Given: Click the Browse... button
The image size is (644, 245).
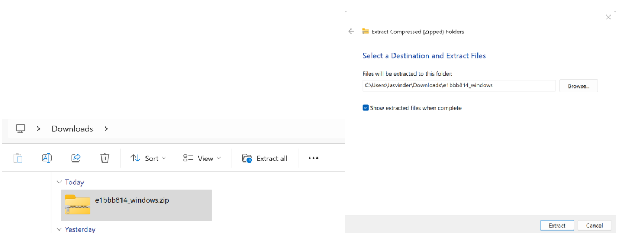Looking at the screenshot, I should 578,86.
